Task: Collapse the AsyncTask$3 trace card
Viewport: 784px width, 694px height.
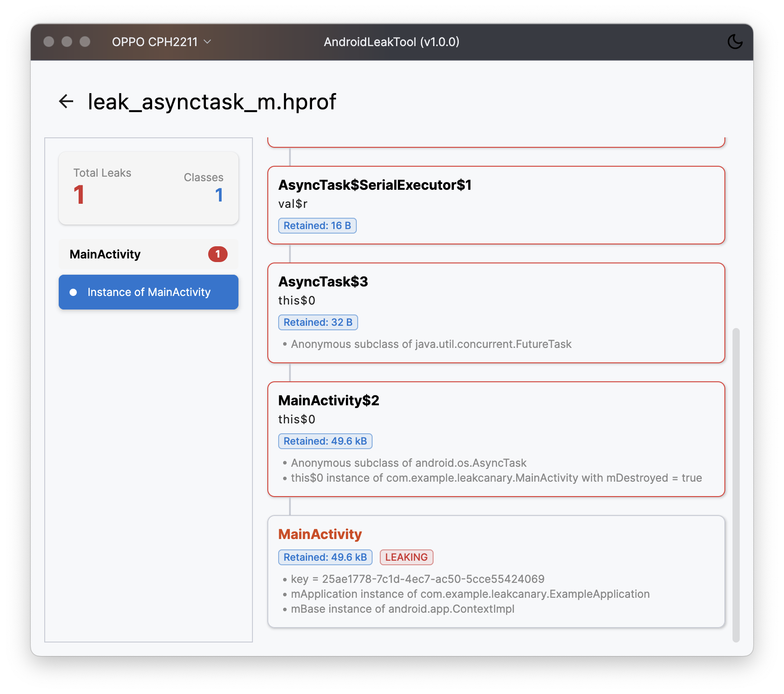Action: [323, 281]
